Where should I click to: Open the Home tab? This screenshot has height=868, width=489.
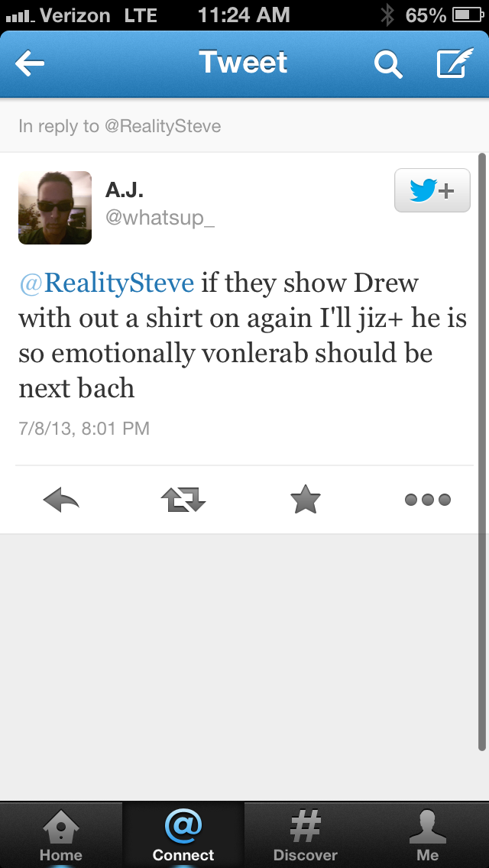click(61, 835)
